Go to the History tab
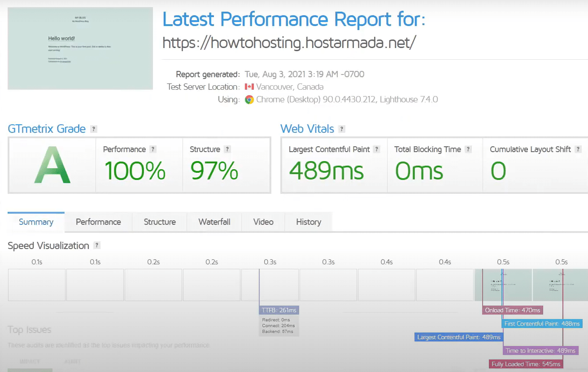The image size is (588, 372). click(309, 222)
